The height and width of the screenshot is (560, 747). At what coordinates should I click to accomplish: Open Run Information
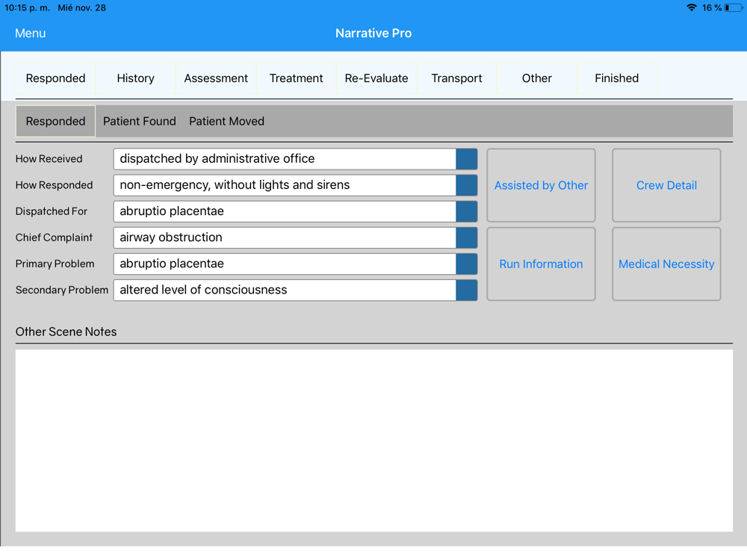click(541, 264)
